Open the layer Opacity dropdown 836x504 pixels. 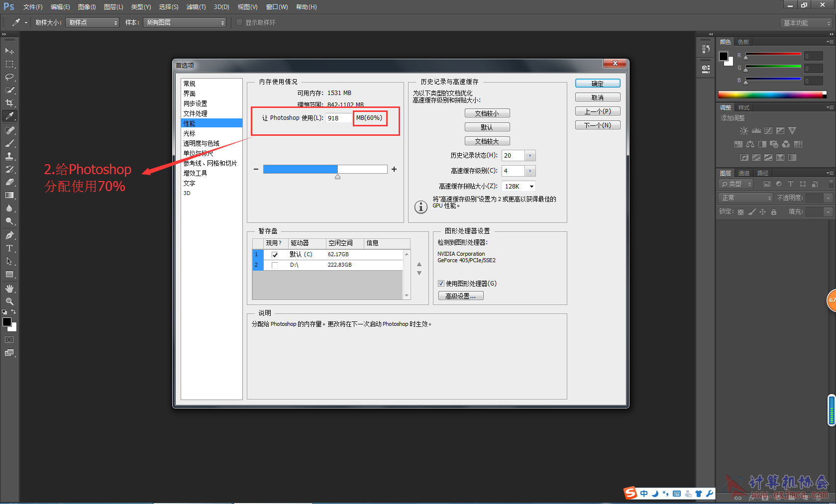click(x=828, y=198)
